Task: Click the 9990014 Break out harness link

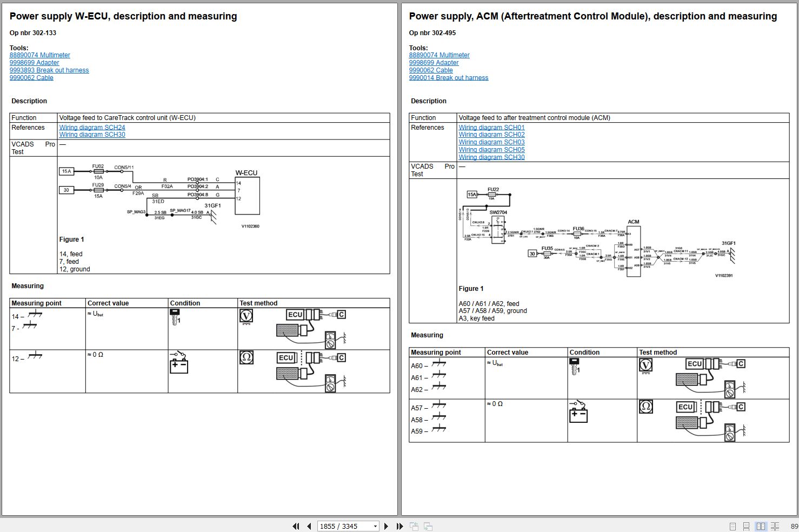Action: (448, 78)
